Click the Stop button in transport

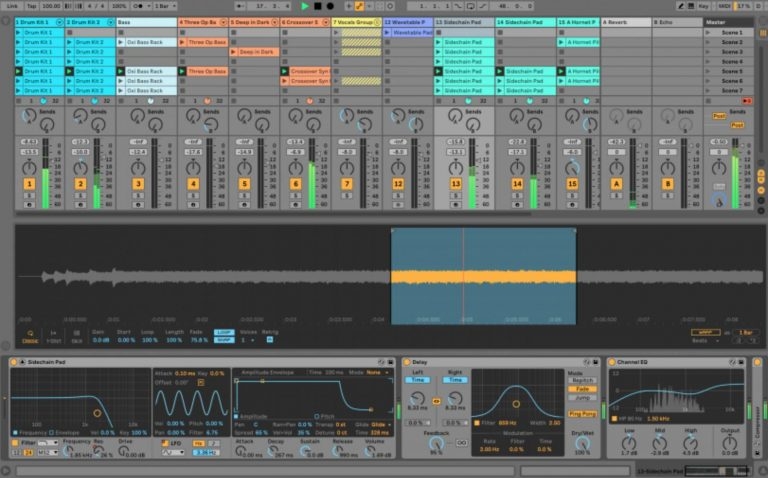coord(317,6)
